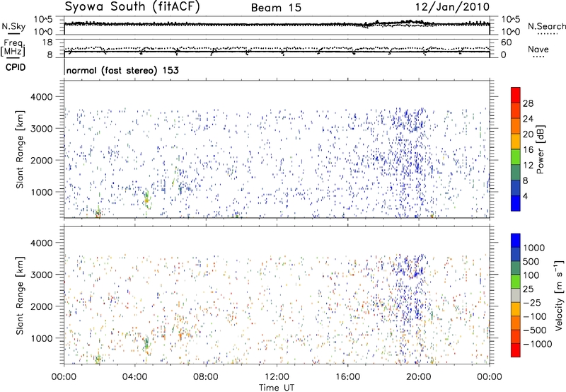Click the "08:00" time tick label
Image resolution: width=566 pixels, height=392 pixels.
coord(206,377)
